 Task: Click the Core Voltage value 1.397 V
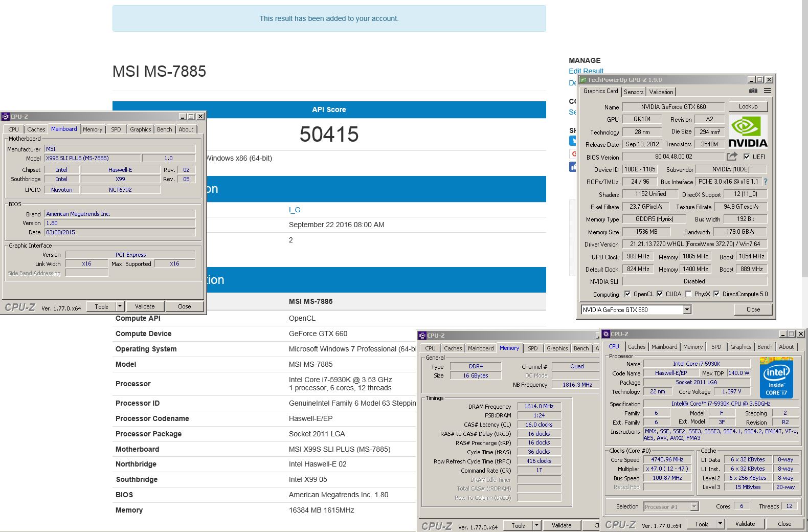click(x=731, y=391)
